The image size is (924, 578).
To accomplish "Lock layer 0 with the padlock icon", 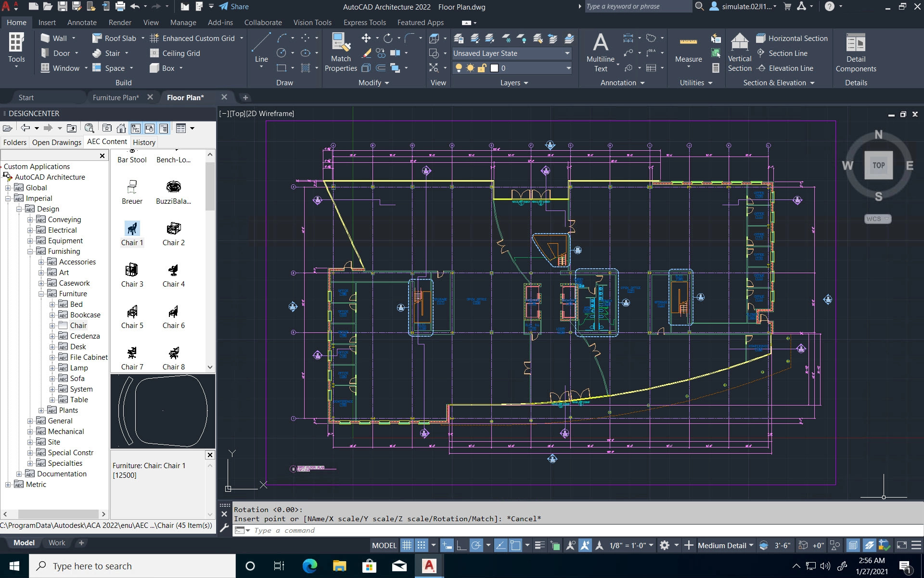I will point(483,68).
